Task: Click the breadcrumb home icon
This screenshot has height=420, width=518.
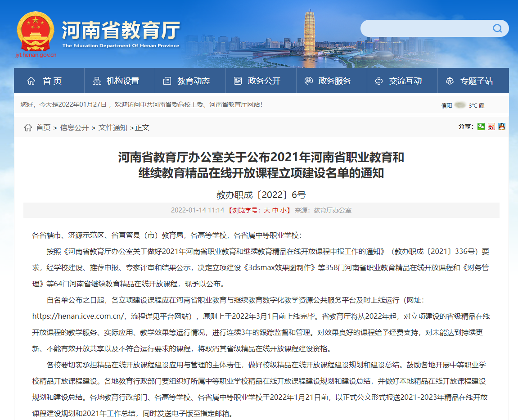Action: [x=28, y=127]
